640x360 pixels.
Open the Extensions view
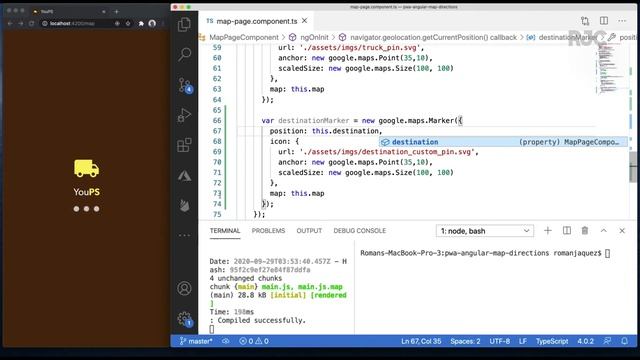[x=184, y=145]
